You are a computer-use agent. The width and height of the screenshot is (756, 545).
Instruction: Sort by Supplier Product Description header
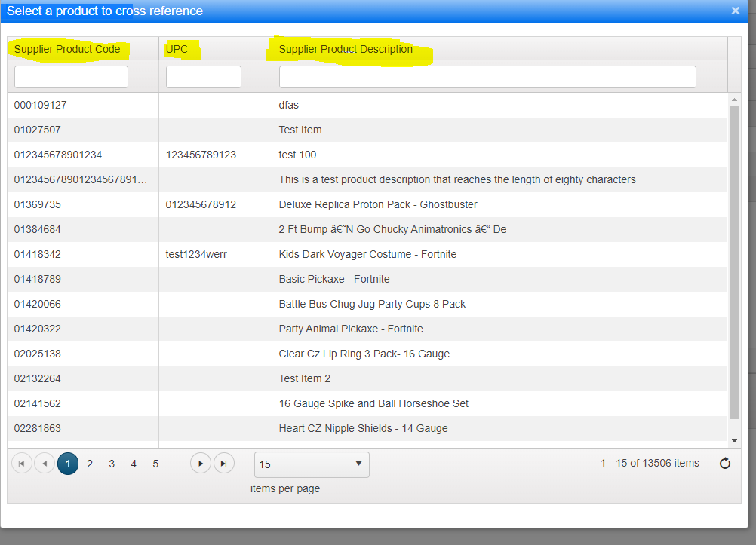click(x=346, y=49)
